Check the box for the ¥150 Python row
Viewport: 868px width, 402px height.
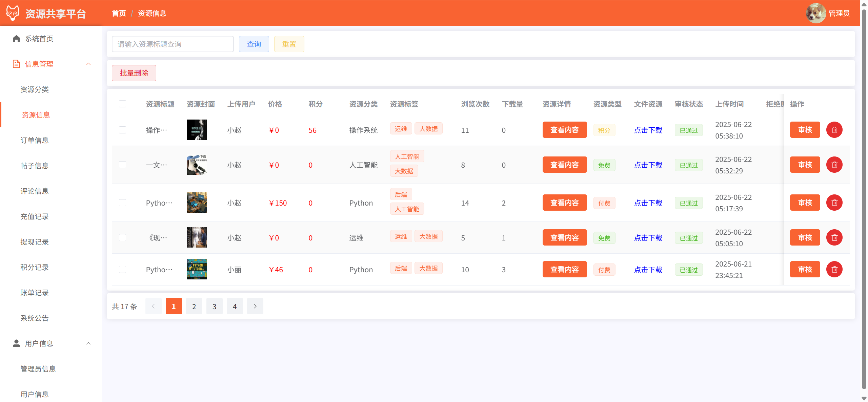coord(122,203)
